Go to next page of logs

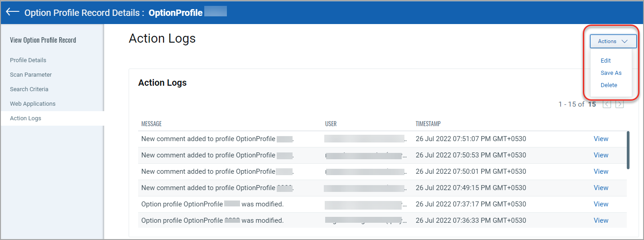(620, 104)
